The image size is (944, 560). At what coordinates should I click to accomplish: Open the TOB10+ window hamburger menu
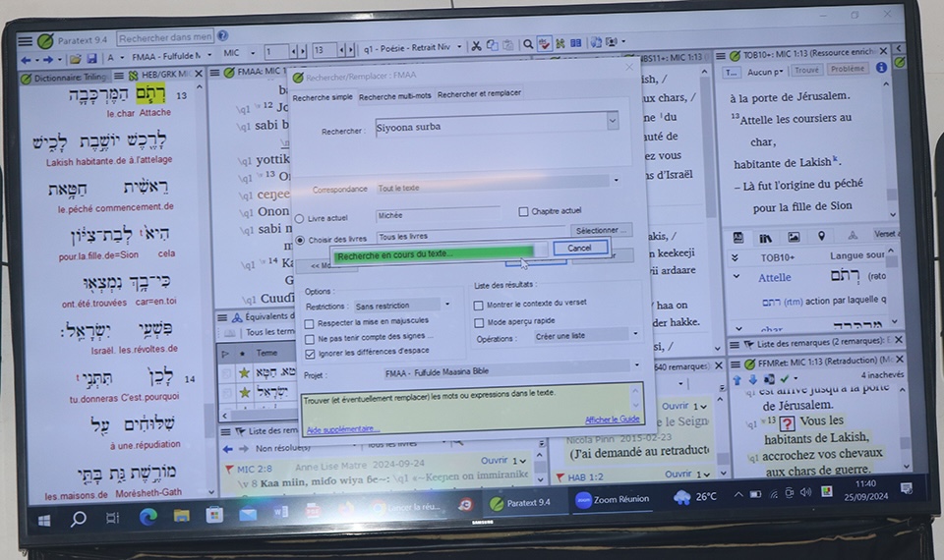point(720,56)
